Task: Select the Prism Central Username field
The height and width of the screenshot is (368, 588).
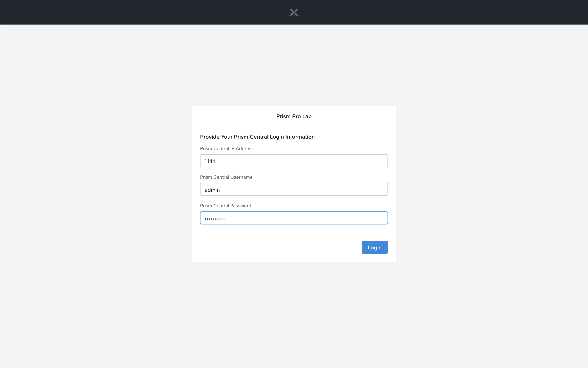Action: coord(294,189)
